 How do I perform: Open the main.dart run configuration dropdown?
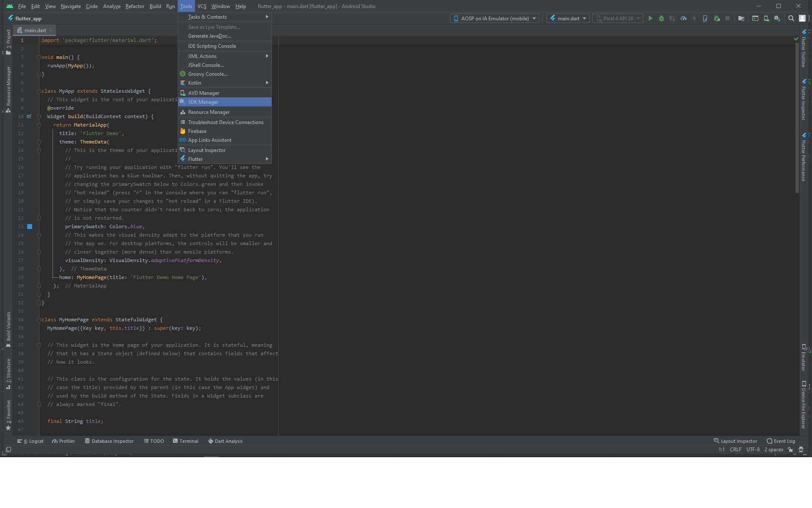[568, 18]
